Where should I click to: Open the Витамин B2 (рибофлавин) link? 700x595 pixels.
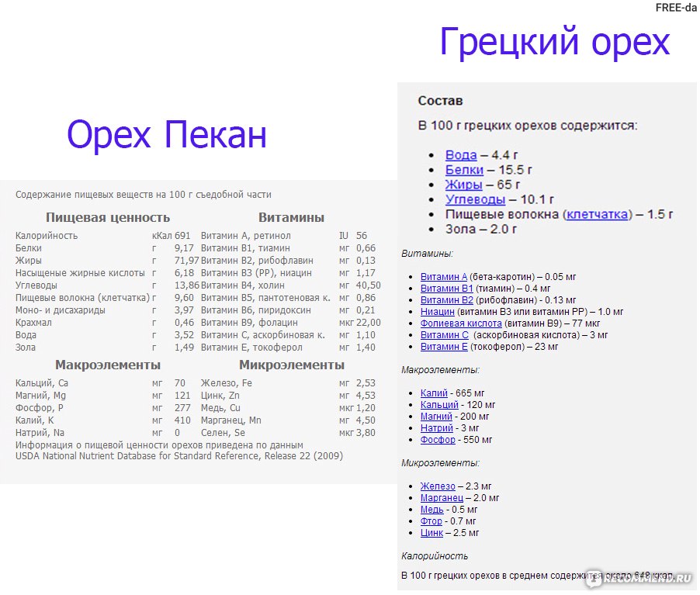(x=445, y=299)
